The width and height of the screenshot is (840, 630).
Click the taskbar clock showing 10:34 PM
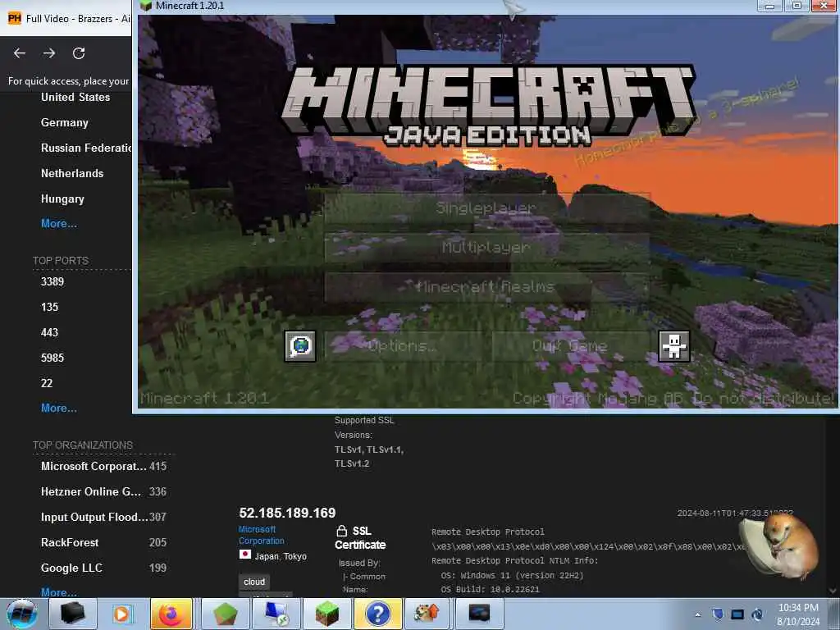[798, 614]
